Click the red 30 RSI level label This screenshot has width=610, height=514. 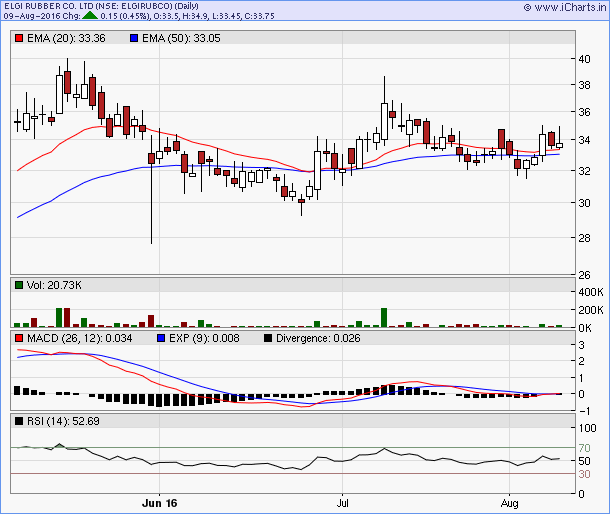click(584, 474)
